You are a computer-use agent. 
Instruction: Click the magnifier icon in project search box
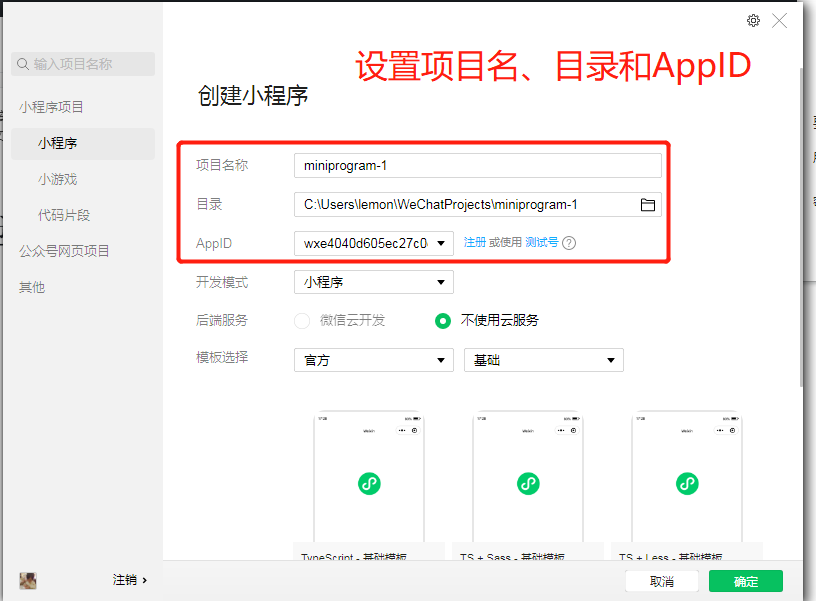click(22, 64)
